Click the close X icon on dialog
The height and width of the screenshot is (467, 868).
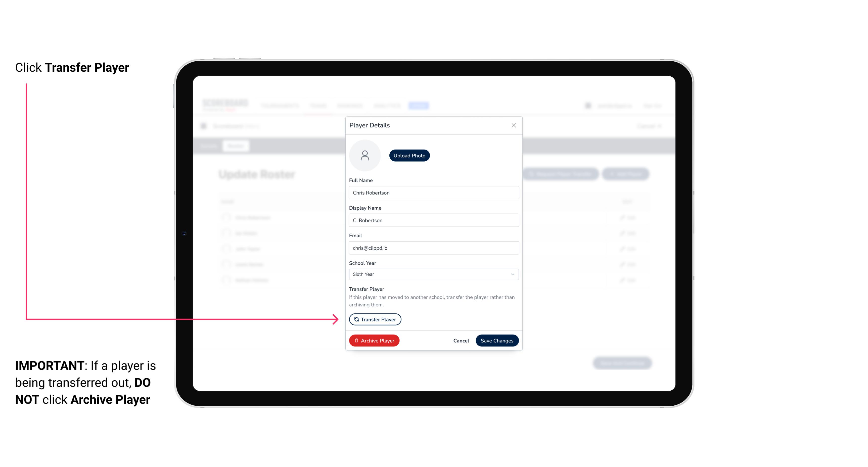click(514, 125)
